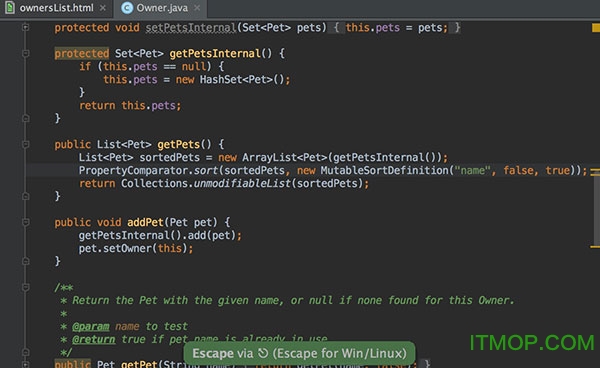Screen dimensions: 600x368
Task: Click the "name" string literal
Action: (472, 170)
